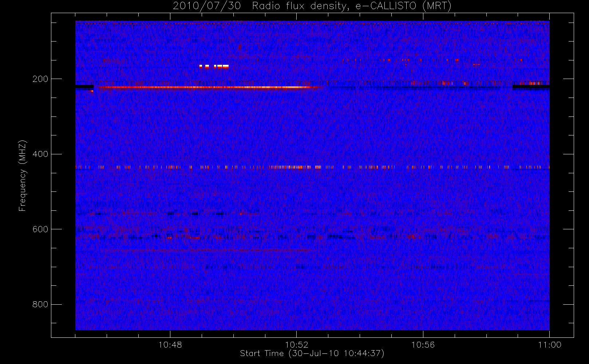Click the plot title "2010/07/30 Radio flux density, e-CALLISTO (MRT)"
589x364 pixels.
(312, 6)
